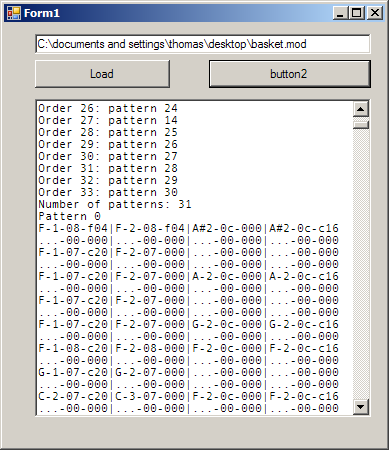This screenshot has width=389, height=450.
Task: Click the 'A#2-0c-c16' cell
Action: pos(304,228)
